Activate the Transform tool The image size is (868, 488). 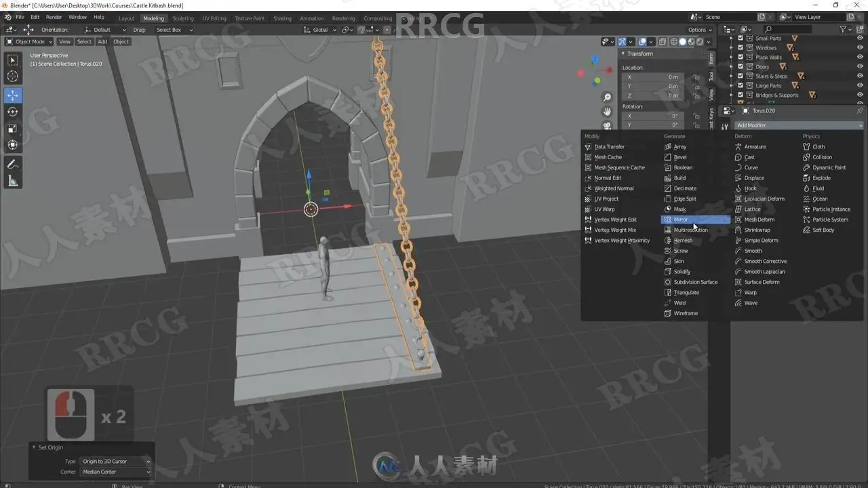[x=13, y=144]
